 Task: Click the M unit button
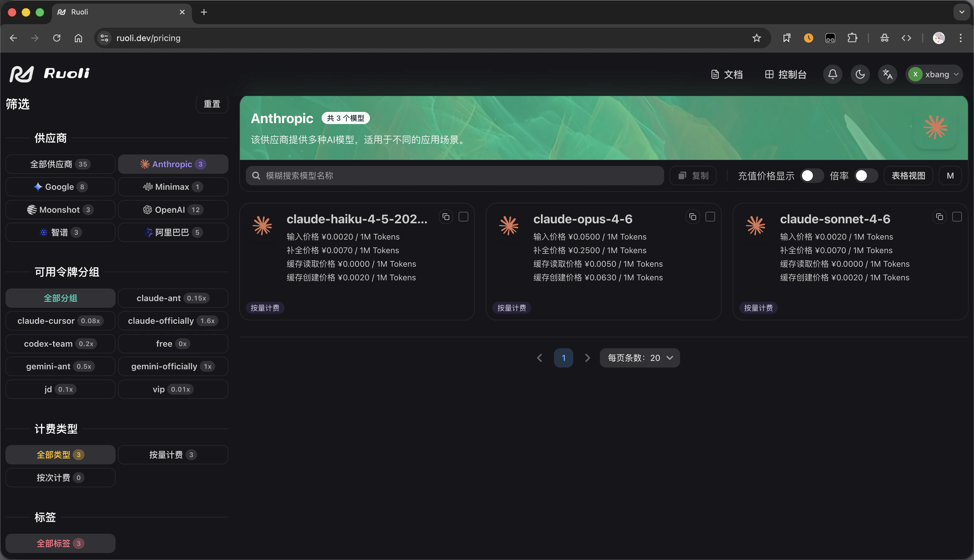(x=950, y=176)
